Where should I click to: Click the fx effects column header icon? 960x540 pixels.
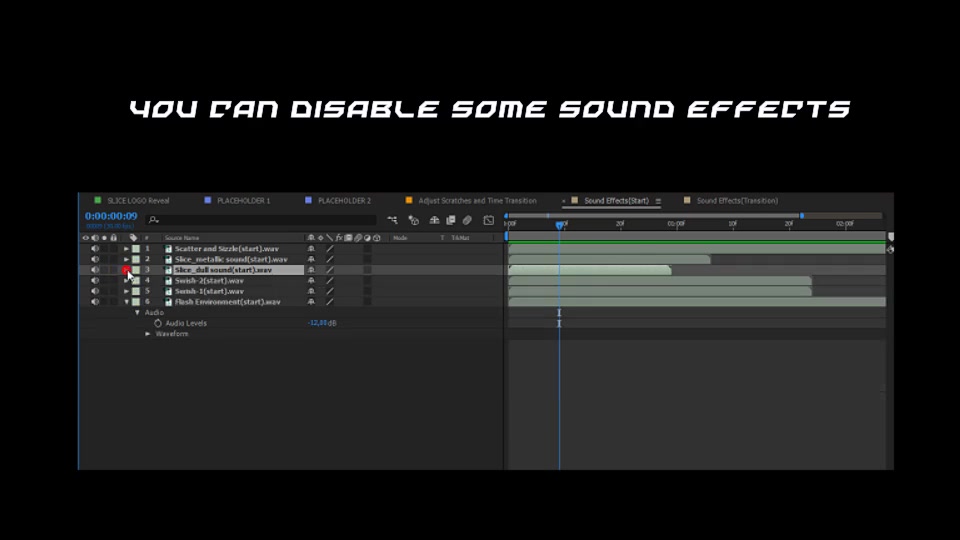339,238
